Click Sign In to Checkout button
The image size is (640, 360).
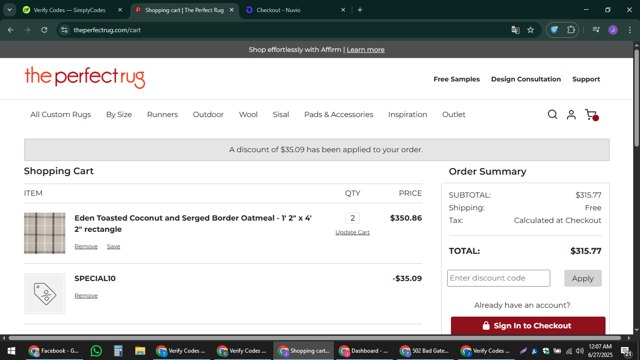[528, 326]
